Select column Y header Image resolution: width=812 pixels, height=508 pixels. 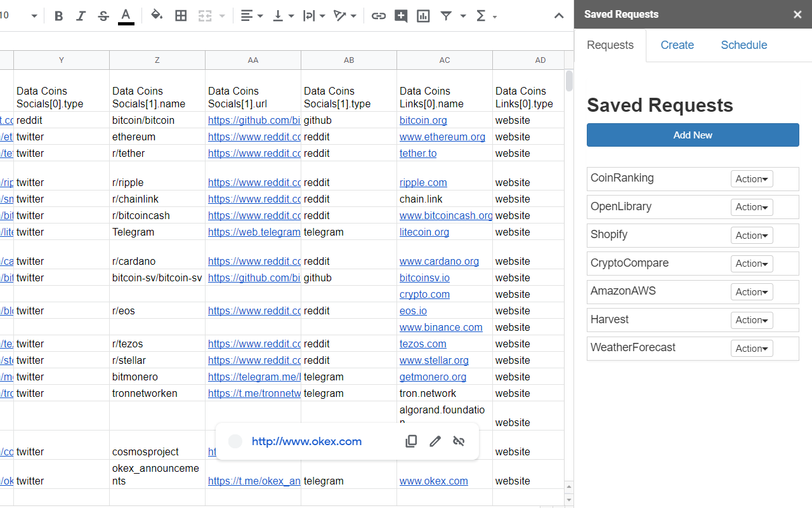62,60
